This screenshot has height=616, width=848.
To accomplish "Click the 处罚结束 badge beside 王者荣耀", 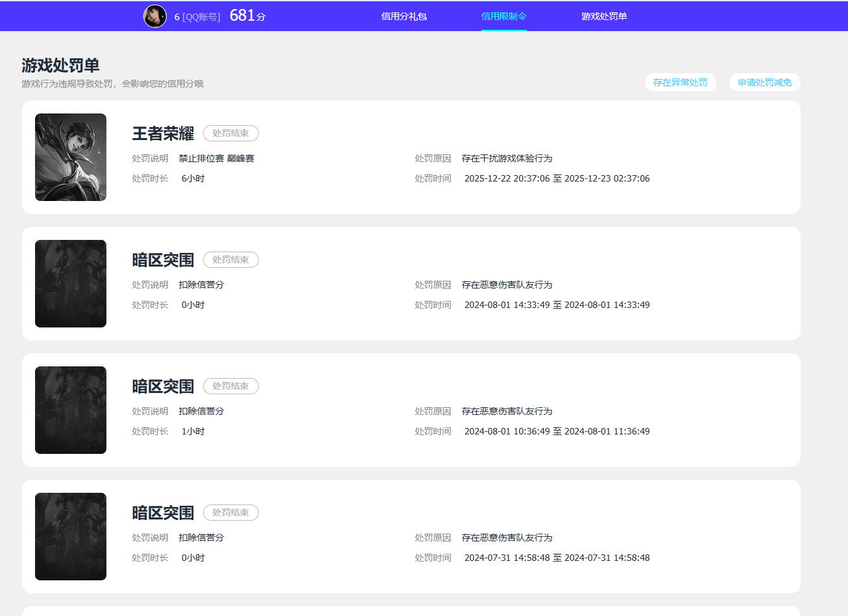I will click(x=231, y=134).
